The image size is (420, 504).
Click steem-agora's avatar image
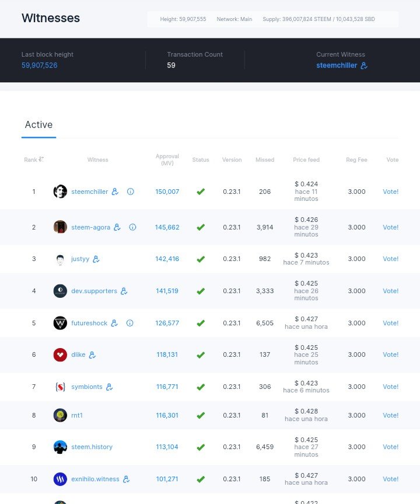pyautogui.click(x=60, y=227)
